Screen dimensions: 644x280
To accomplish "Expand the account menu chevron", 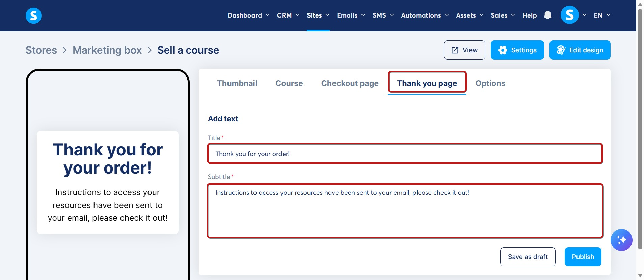I will [585, 15].
